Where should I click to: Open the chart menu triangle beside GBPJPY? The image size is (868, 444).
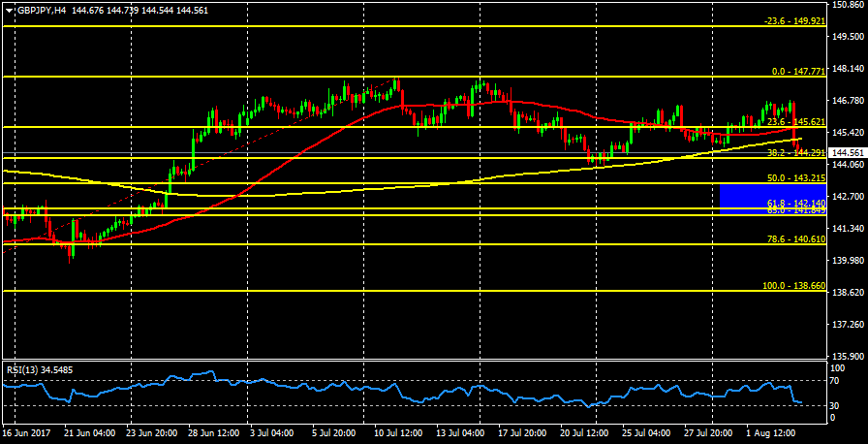(x=9, y=10)
